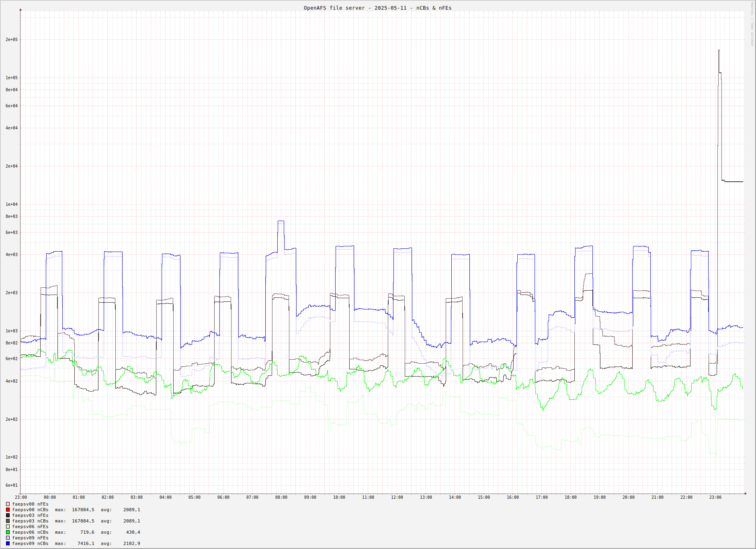Image resolution: width=756 pixels, height=549 pixels.
Task: Click the 01:00 x-axis time label
Action: [79, 498]
